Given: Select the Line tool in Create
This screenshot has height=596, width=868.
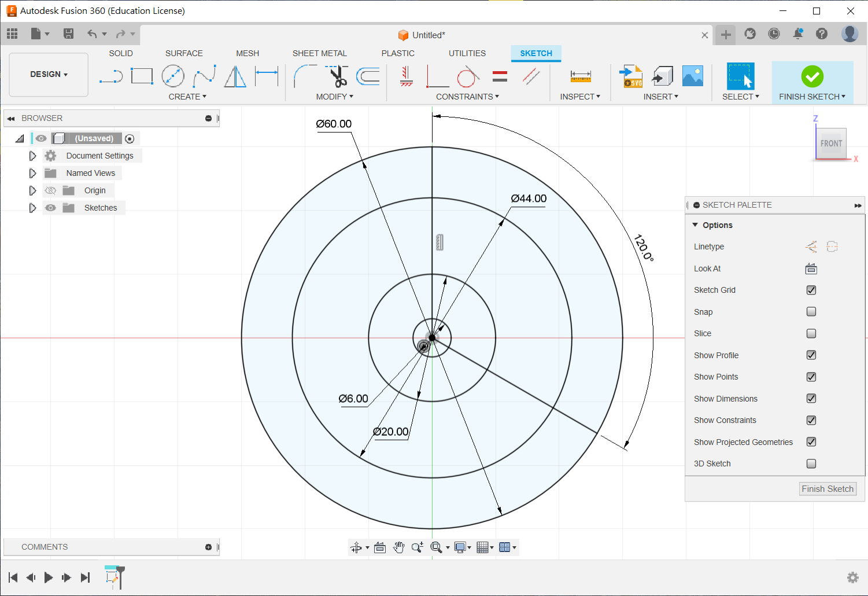Looking at the screenshot, I should (110, 76).
